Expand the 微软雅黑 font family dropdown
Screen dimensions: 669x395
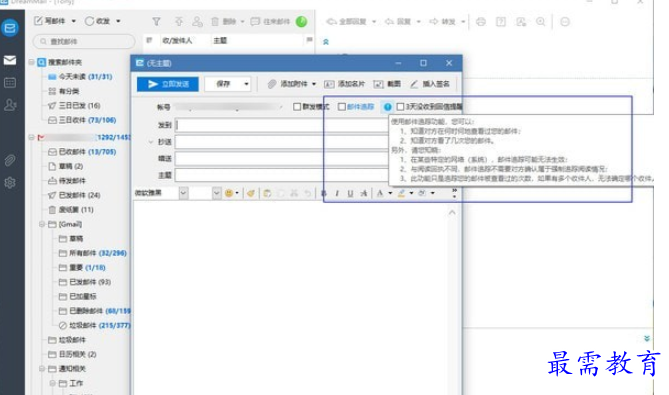(183, 193)
